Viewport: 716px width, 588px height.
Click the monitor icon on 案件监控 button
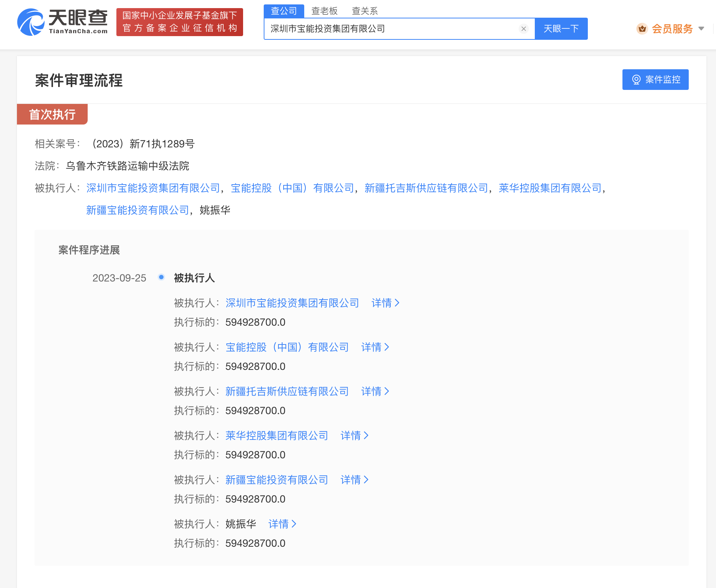click(636, 80)
